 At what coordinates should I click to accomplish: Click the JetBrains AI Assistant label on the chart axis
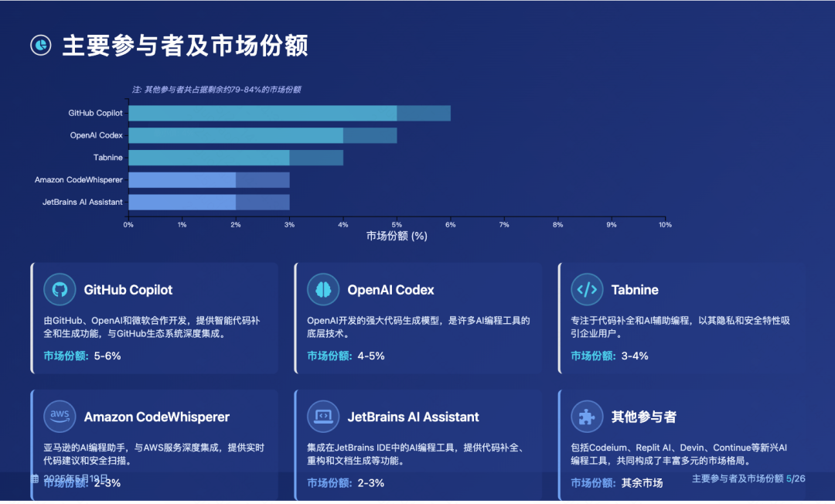pos(83,203)
